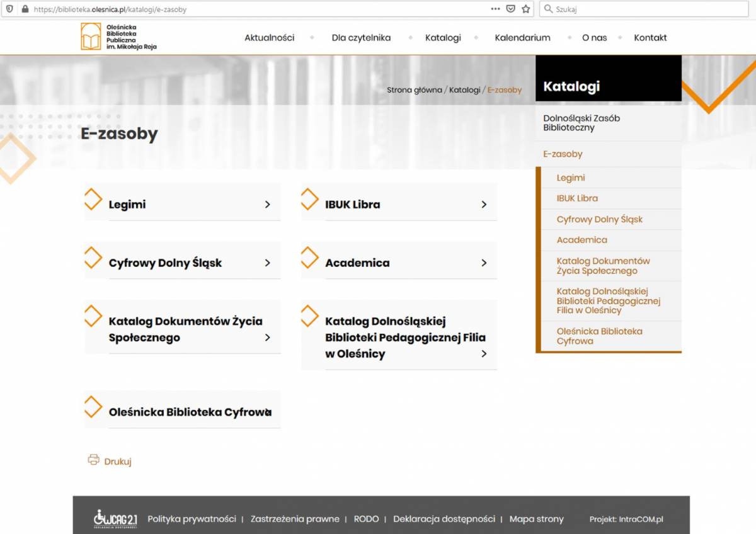
Task: Bookmark this page with the star icon
Action: point(526,9)
